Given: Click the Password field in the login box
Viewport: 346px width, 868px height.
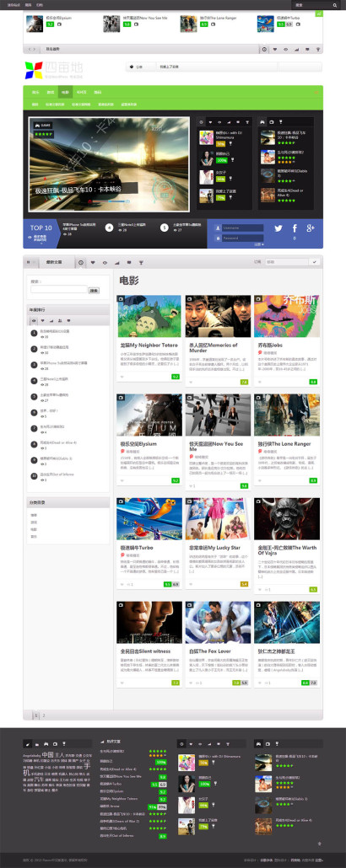Looking at the screenshot, I should point(243,238).
